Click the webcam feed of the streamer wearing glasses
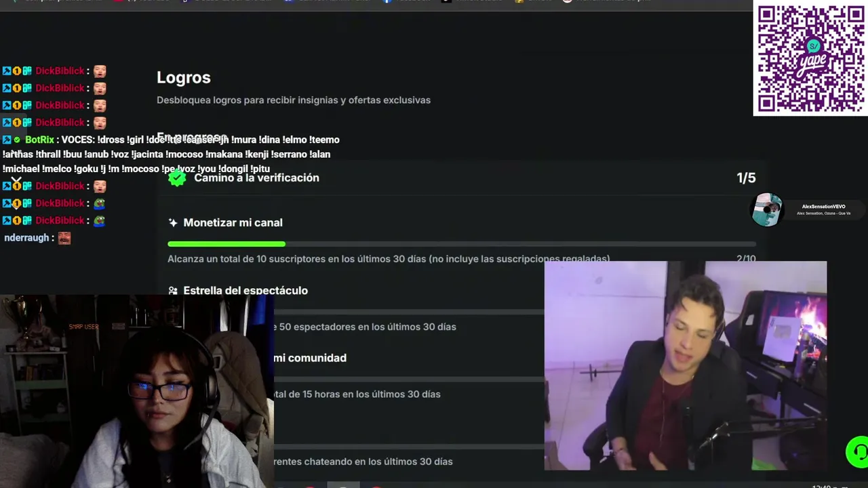This screenshot has width=868, height=488. point(136,391)
